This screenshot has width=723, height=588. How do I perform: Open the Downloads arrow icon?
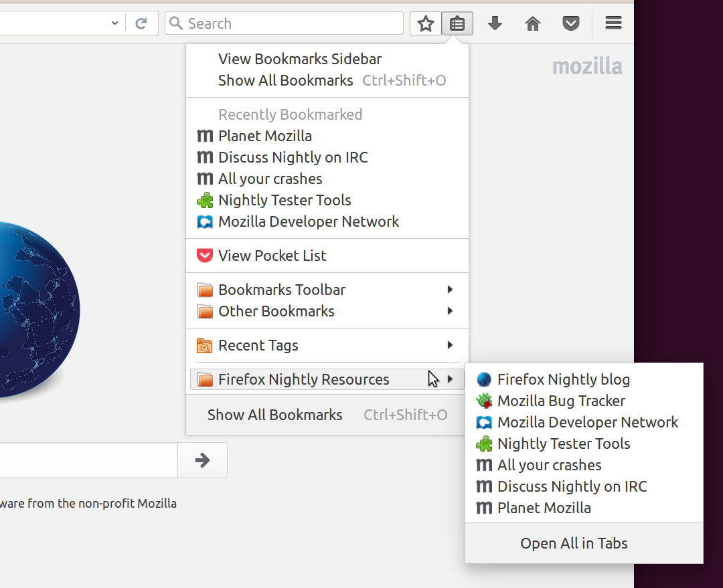[495, 24]
